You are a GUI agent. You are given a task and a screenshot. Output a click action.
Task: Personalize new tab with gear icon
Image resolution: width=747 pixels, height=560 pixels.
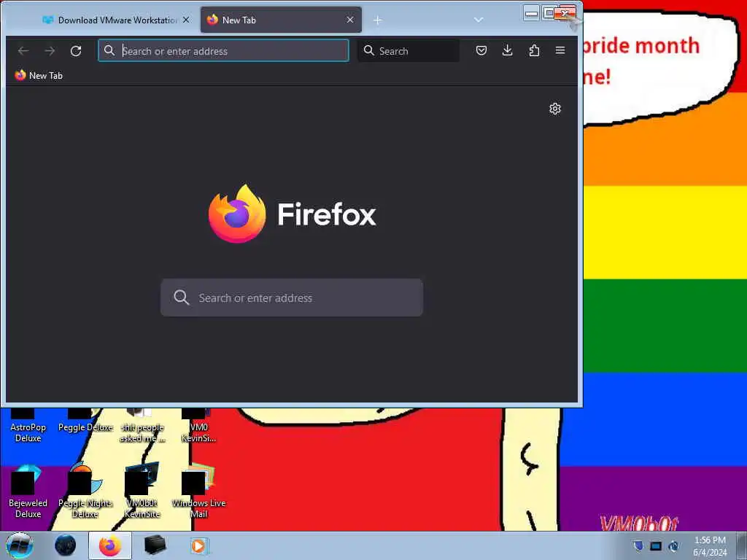point(555,109)
